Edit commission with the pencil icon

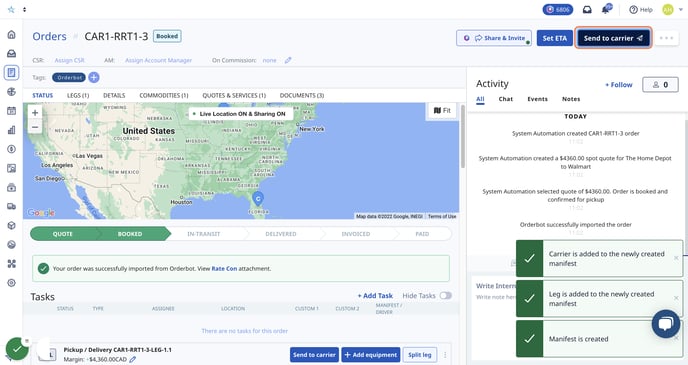[288, 60]
